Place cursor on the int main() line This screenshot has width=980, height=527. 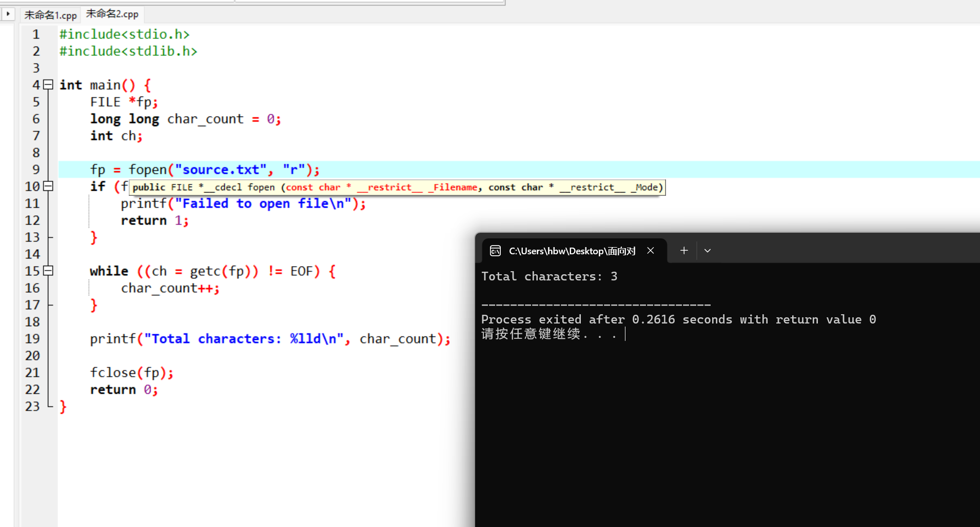coord(105,85)
